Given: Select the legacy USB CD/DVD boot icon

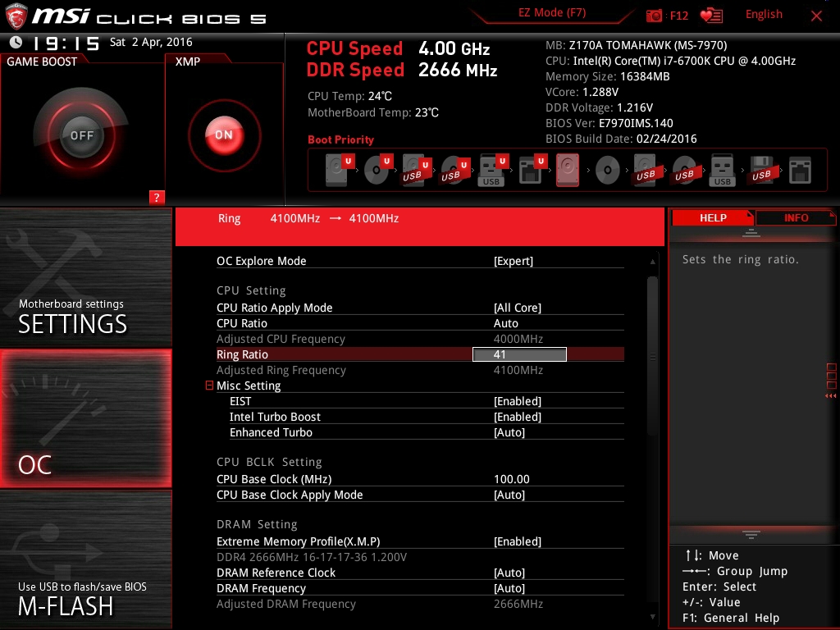Looking at the screenshot, I should (x=684, y=170).
